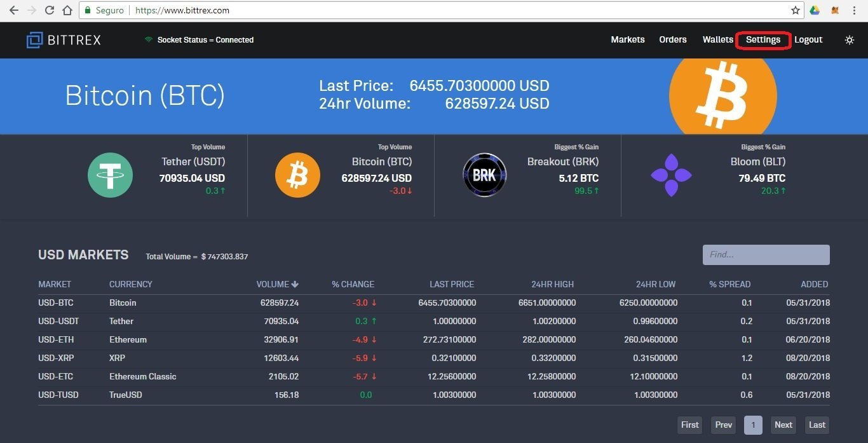Screen dimensions: 868x443
Task: Click the Prev pagination button
Action: (x=724, y=425)
